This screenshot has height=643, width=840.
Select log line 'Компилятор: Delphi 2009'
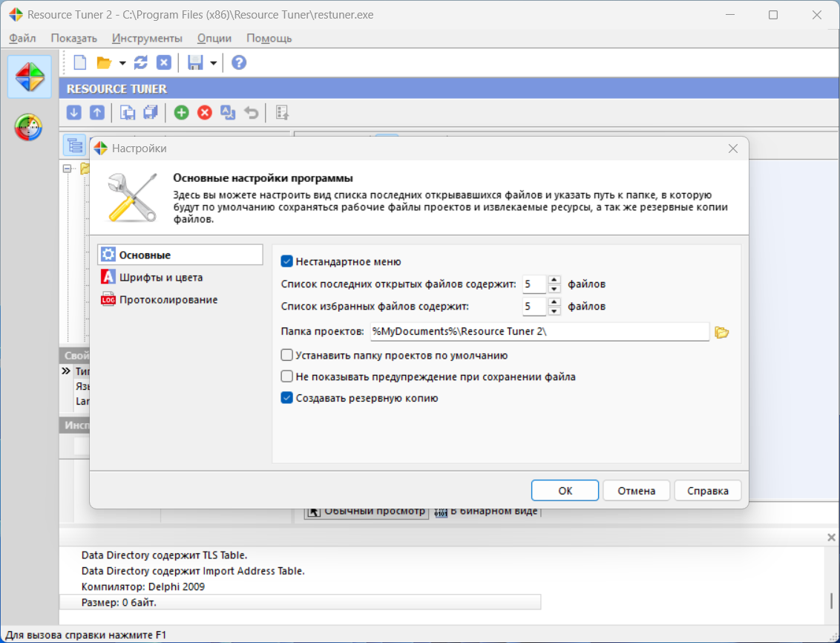[x=143, y=587]
